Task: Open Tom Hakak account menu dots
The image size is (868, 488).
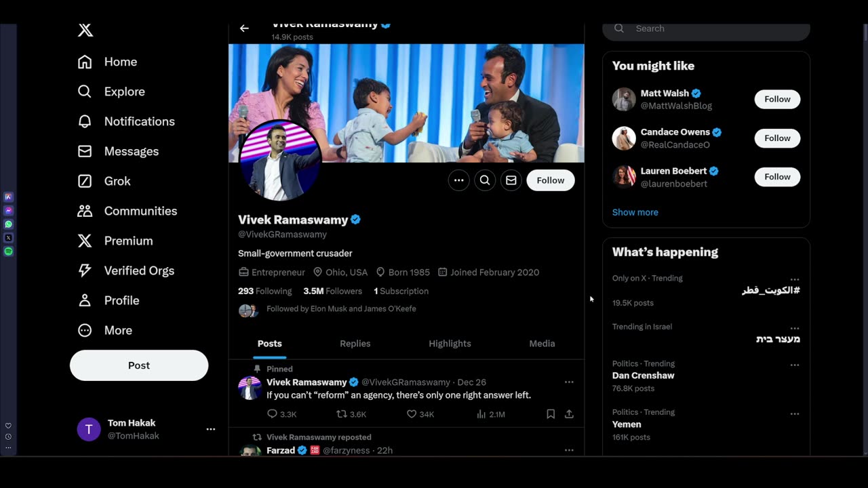Action: coord(211,429)
